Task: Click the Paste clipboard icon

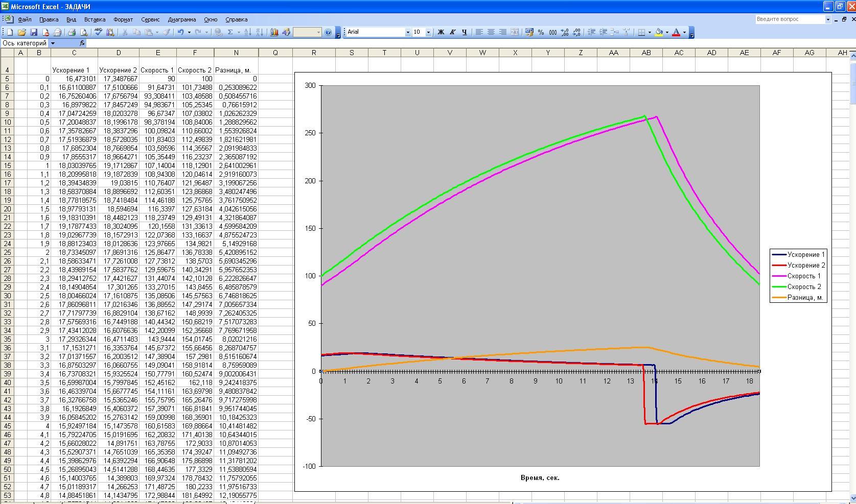Action: pyautogui.click(x=149, y=32)
